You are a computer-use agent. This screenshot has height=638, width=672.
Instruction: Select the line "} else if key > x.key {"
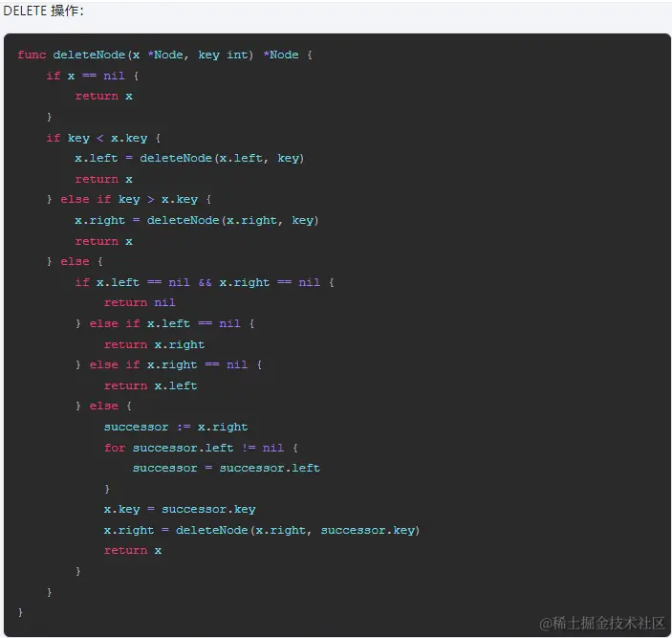129,199
